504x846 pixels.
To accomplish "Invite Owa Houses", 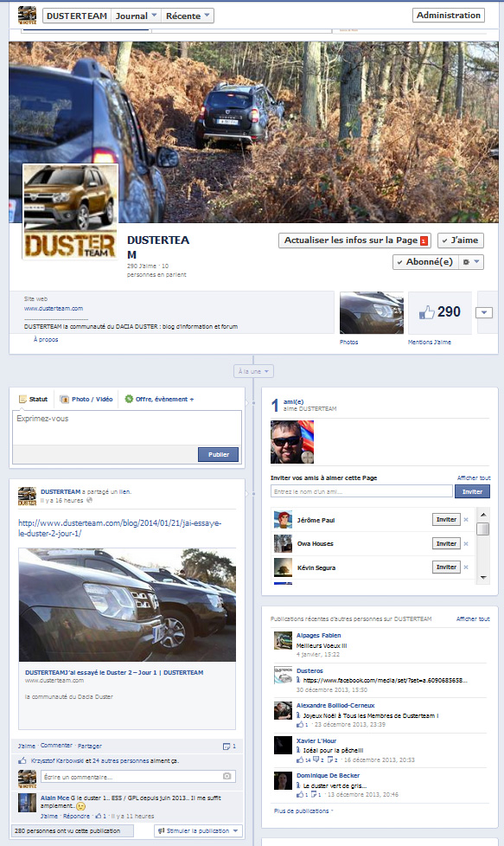I will pyautogui.click(x=446, y=544).
